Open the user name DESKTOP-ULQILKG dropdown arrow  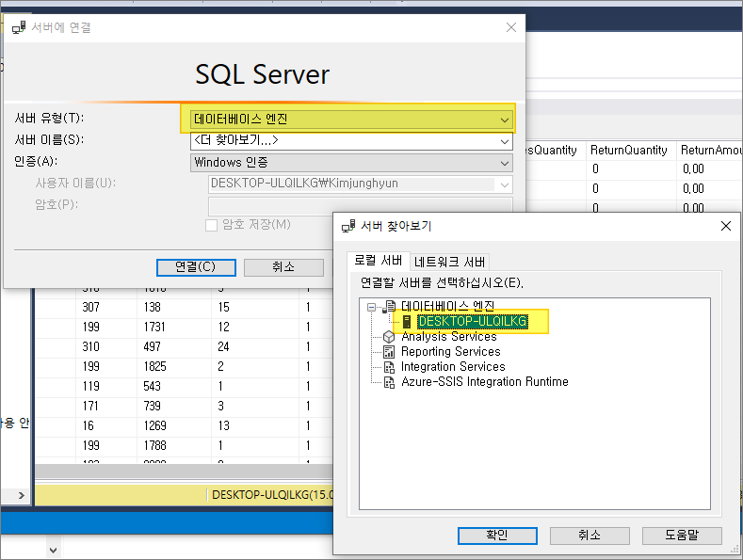(x=505, y=184)
